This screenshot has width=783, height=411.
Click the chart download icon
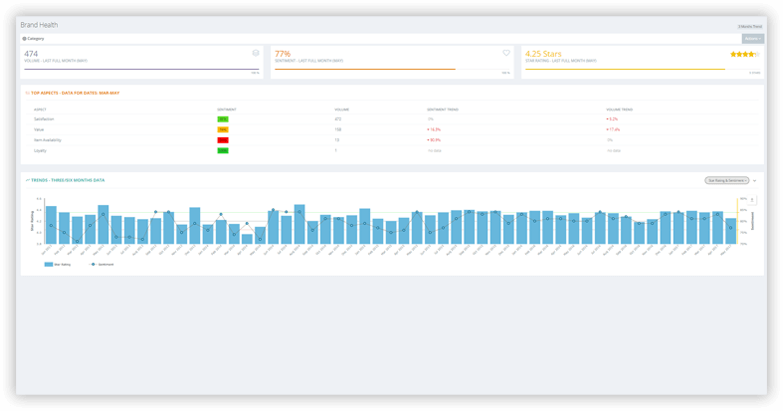752,200
